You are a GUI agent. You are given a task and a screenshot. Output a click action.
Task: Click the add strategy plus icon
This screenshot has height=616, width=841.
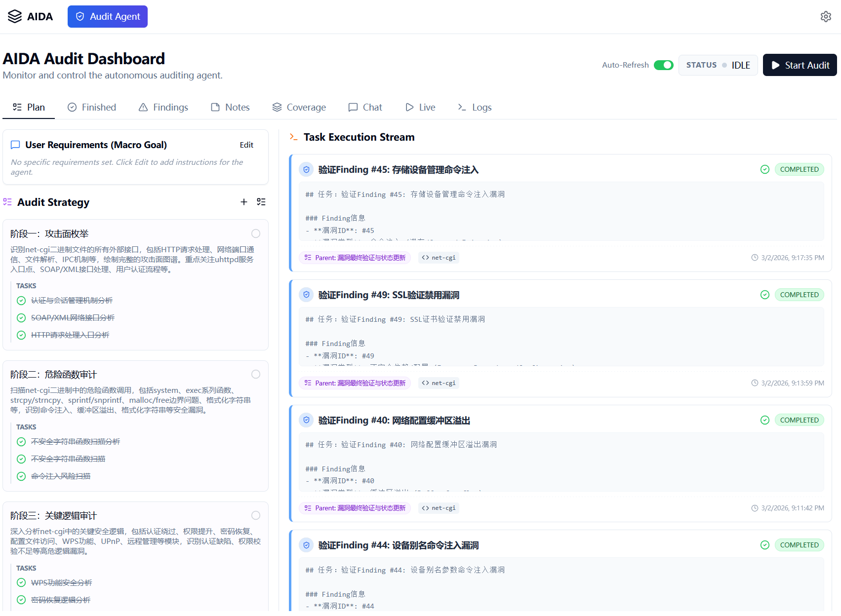click(x=244, y=202)
